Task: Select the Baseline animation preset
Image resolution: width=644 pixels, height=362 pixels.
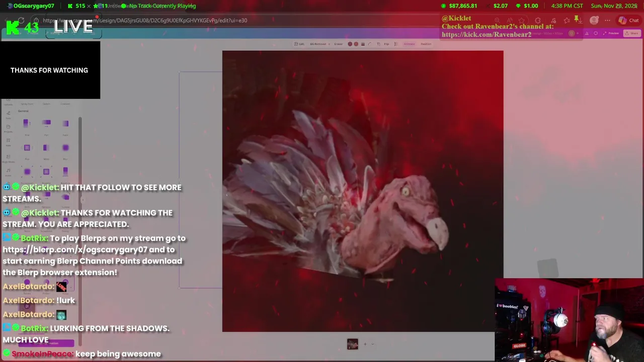Action: click(65, 171)
